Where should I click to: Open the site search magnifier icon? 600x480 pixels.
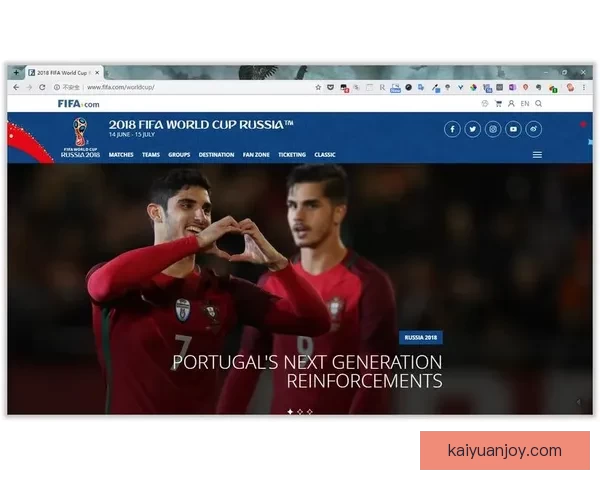(x=539, y=103)
